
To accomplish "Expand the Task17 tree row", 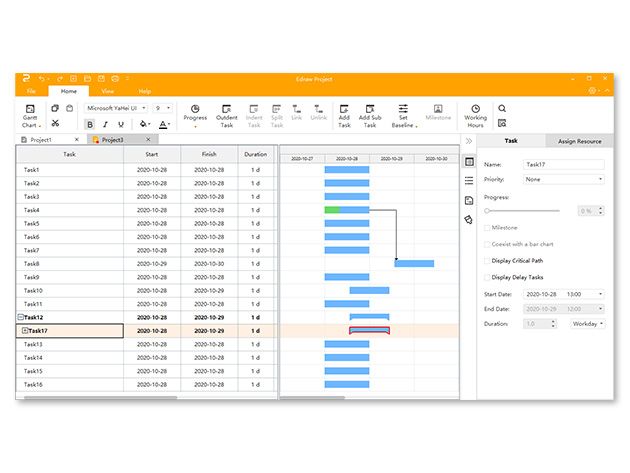I will 25,331.
